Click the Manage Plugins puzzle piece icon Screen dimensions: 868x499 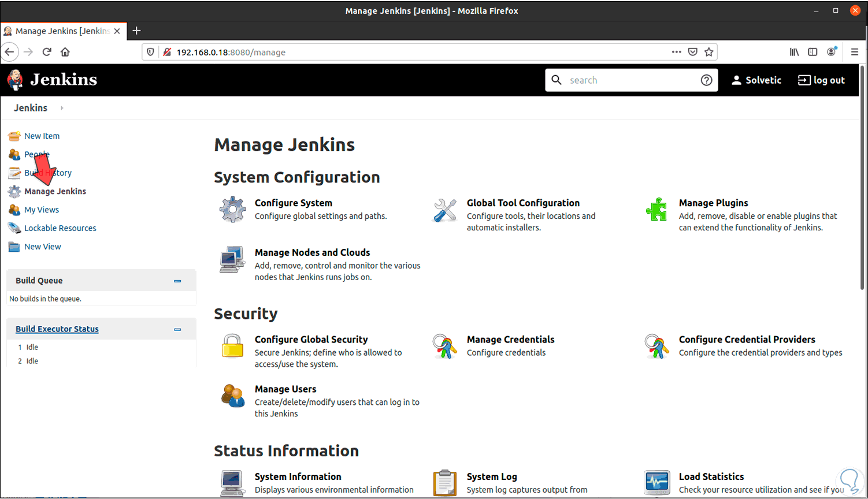(657, 210)
